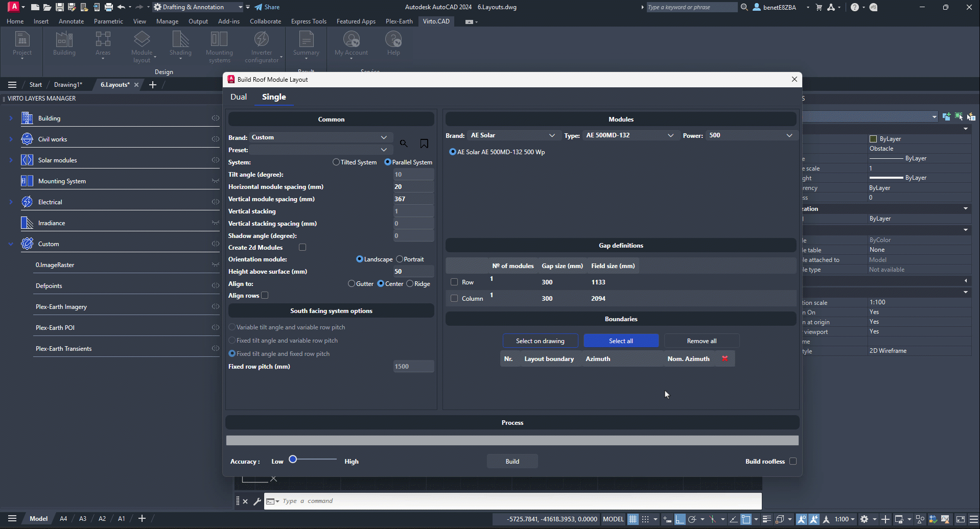
Task: Switch to Drawing1 document tab
Action: click(68, 85)
